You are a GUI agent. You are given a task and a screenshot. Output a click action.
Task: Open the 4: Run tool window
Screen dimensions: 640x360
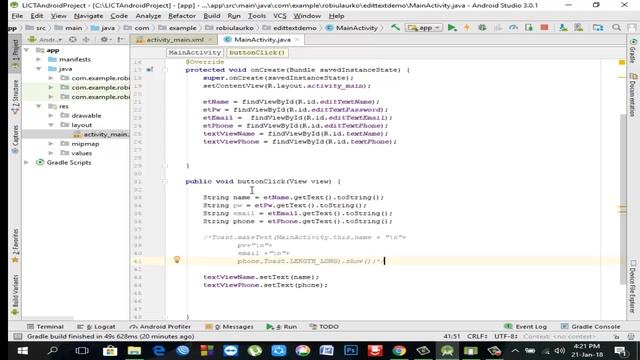pos(282,327)
